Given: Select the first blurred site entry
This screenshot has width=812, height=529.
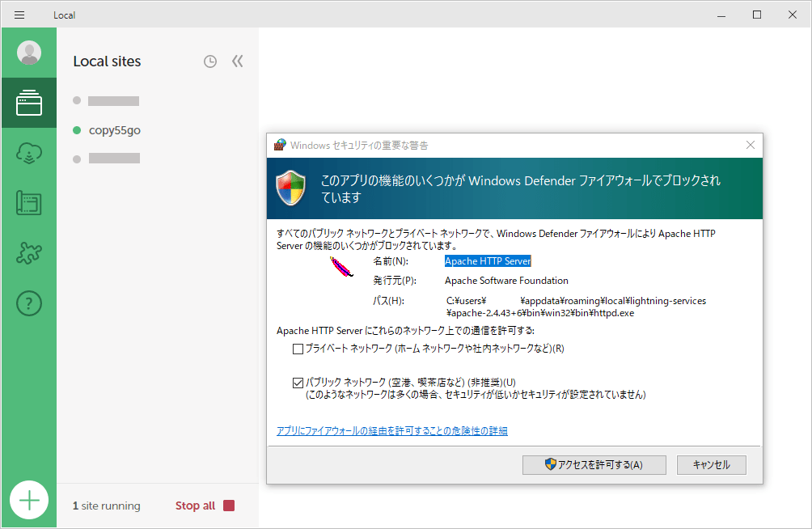Looking at the screenshot, I should tap(113, 101).
